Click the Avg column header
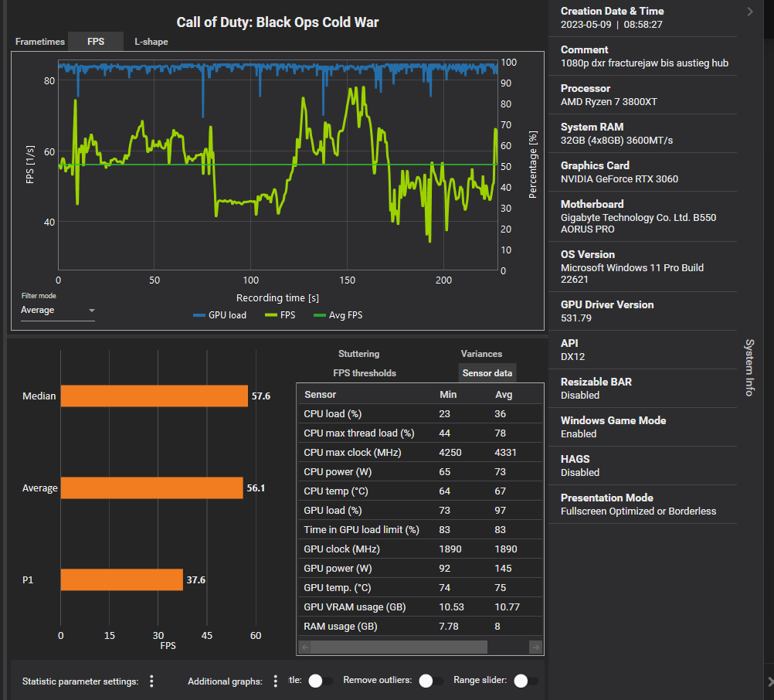 [x=504, y=395]
